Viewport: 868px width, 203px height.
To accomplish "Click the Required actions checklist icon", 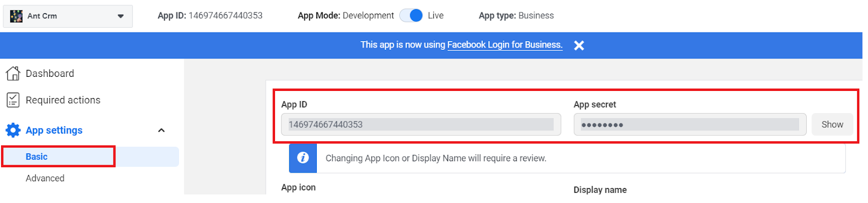I will (x=13, y=100).
